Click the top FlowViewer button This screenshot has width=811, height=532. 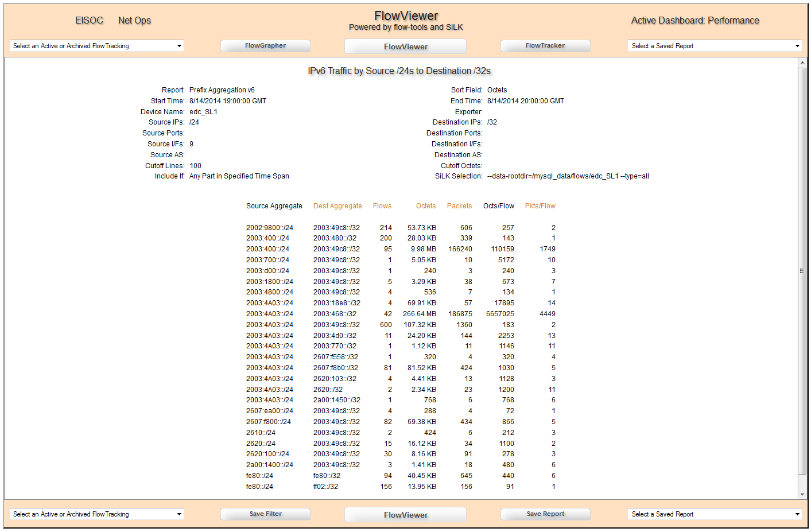[405, 45]
